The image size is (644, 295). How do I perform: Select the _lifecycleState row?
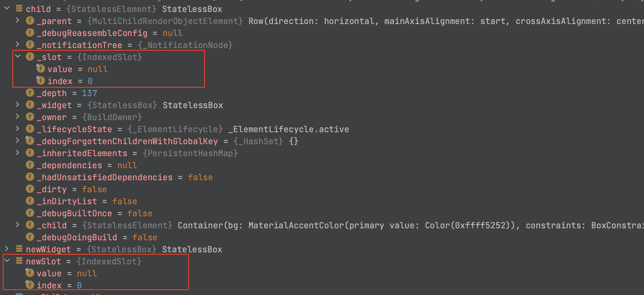click(187, 129)
